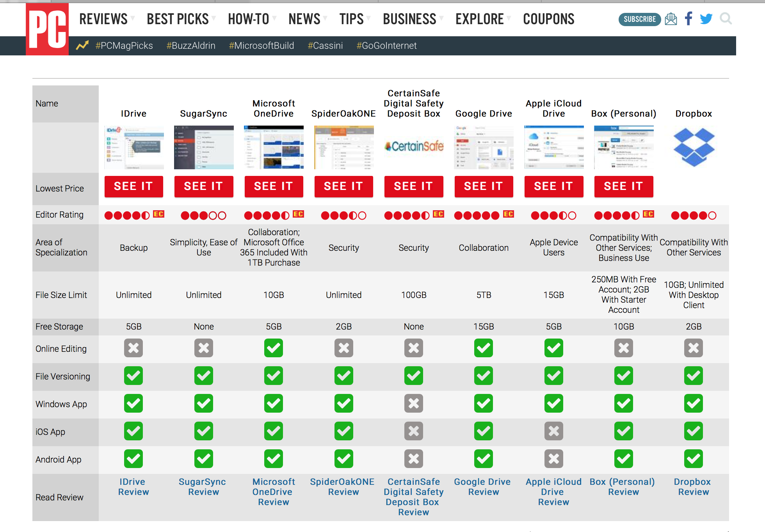The height and width of the screenshot is (532, 765).
Task: Click the PC Magazine logo
Action: pyautogui.click(x=47, y=29)
